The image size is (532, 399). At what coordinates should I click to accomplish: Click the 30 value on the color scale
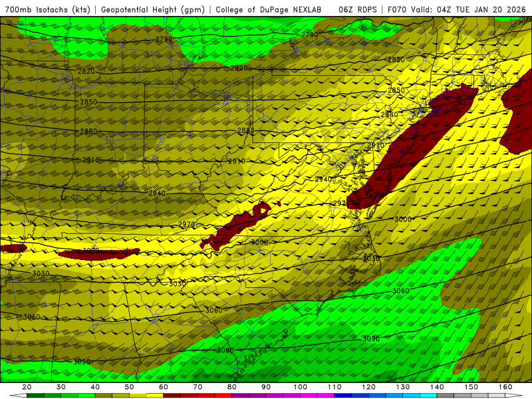(61, 387)
